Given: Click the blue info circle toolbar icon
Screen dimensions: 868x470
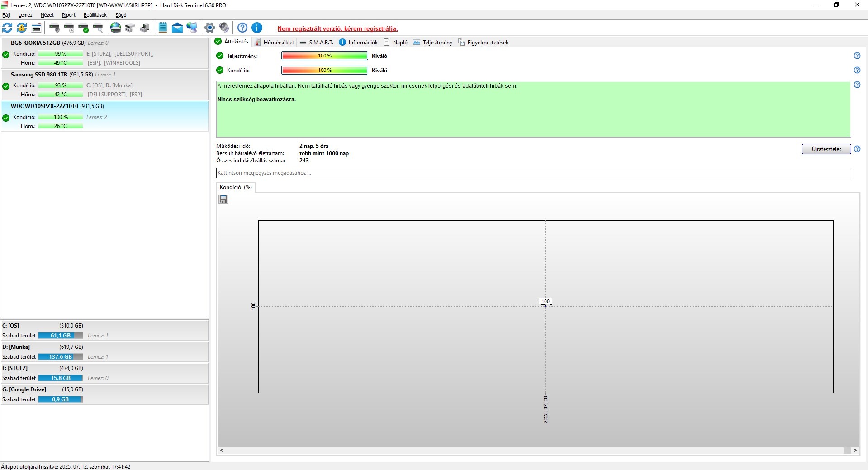Looking at the screenshot, I should coord(257,28).
